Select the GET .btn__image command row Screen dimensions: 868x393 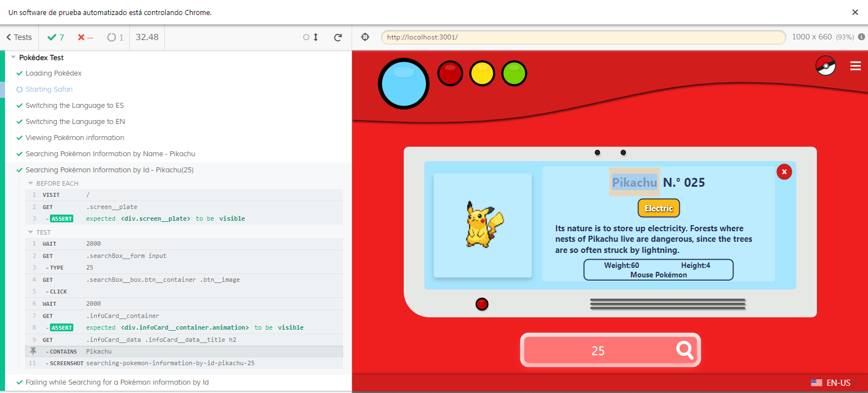click(x=184, y=280)
